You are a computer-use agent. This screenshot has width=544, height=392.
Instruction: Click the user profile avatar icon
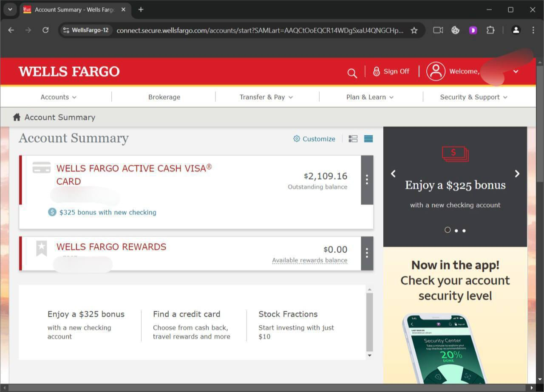point(436,71)
